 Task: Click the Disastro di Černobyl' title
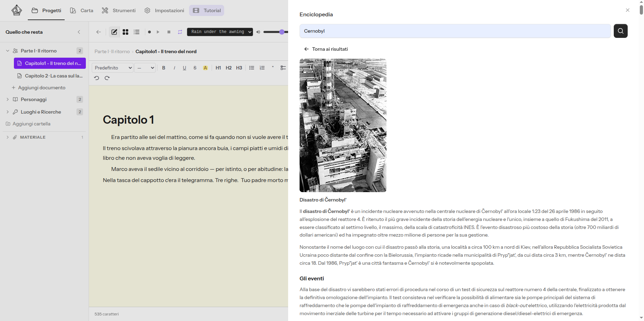pyautogui.click(x=323, y=200)
